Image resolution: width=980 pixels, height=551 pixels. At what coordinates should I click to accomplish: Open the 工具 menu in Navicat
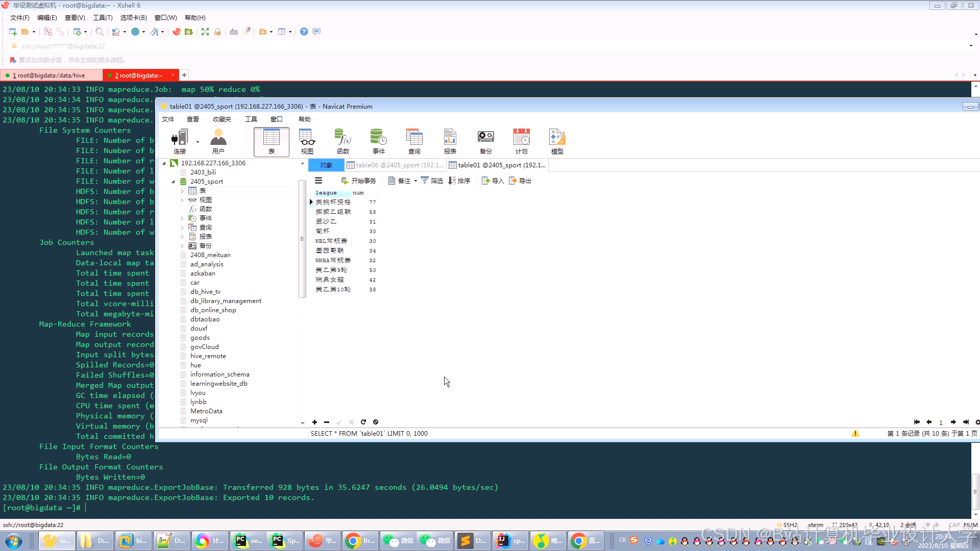[x=251, y=119]
